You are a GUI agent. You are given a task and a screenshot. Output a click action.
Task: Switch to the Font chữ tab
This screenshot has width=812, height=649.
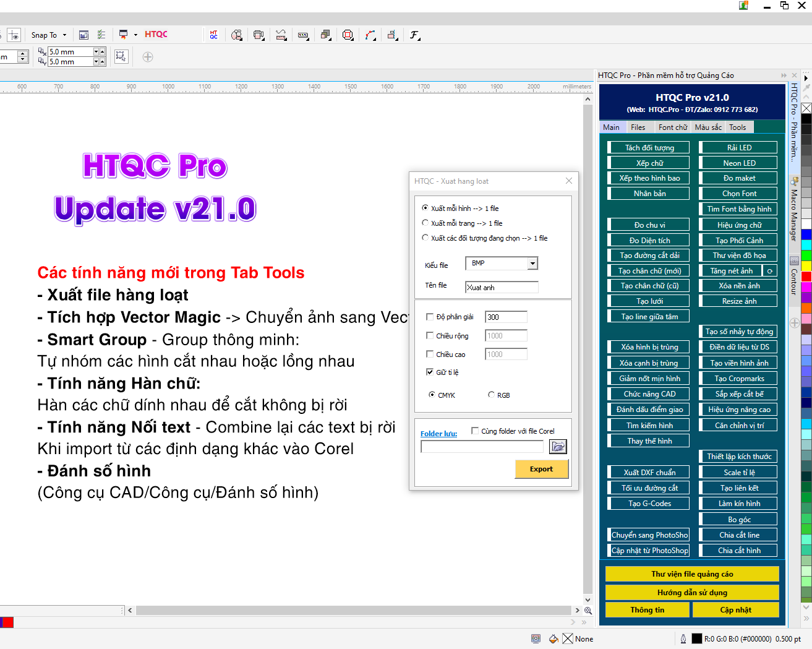pos(673,127)
